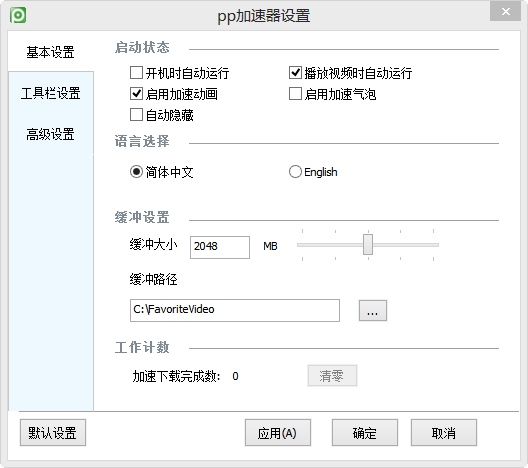
Task: Open the 基本设置 tab
Action: pos(51,52)
